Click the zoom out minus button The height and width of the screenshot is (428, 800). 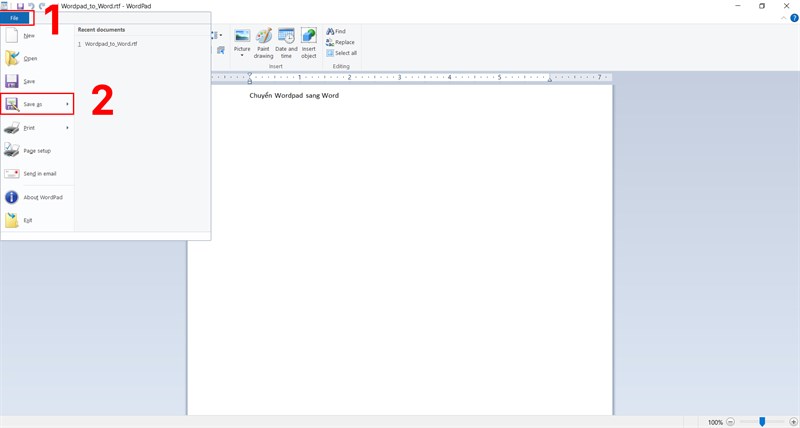[x=731, y=422]
